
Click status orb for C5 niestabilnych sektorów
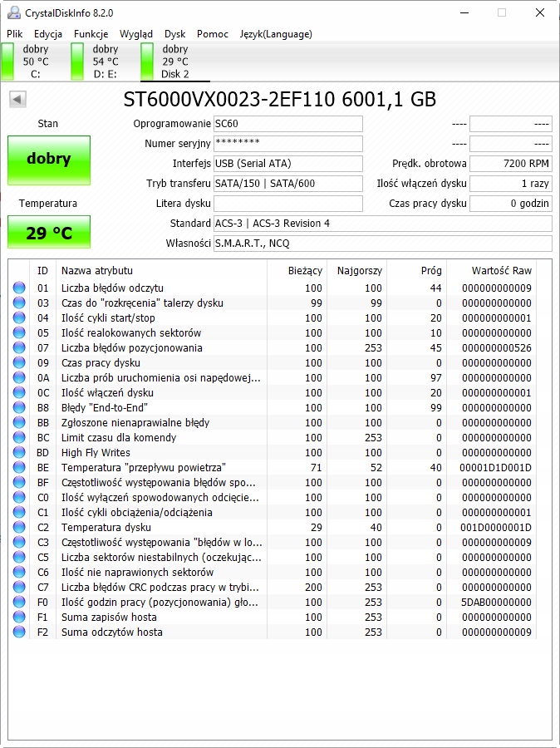[x=19, y=557]
